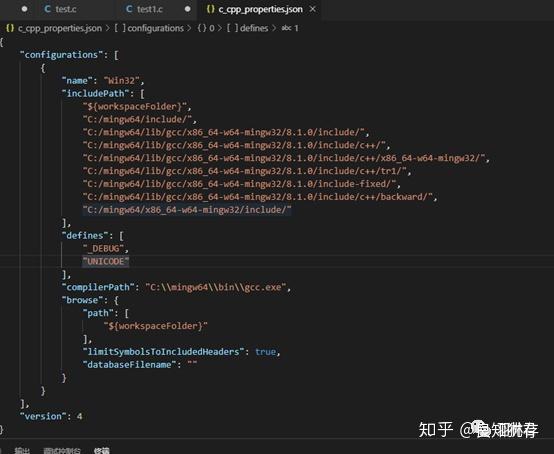The width and height of the screenshot is (554, 454).
Task: Click the JSON braces icon on c_cpp_properties.json tab
Action: tap(211, 10)
